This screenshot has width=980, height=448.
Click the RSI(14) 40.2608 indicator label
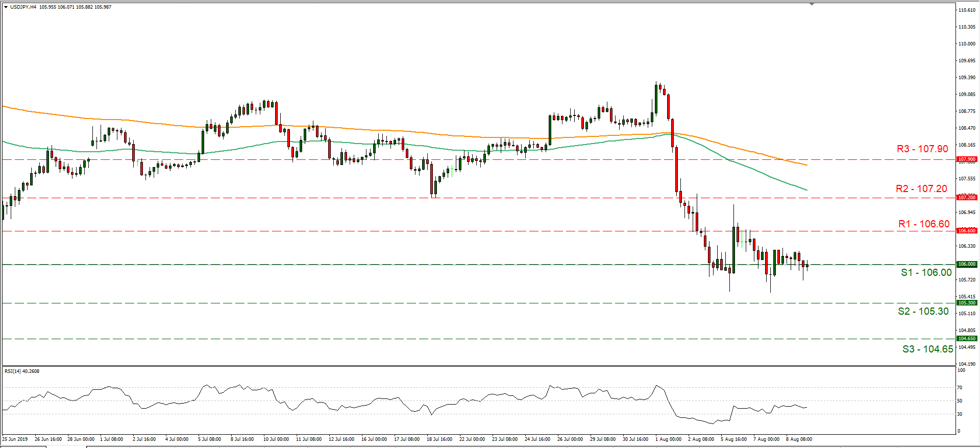pos(22,371)
